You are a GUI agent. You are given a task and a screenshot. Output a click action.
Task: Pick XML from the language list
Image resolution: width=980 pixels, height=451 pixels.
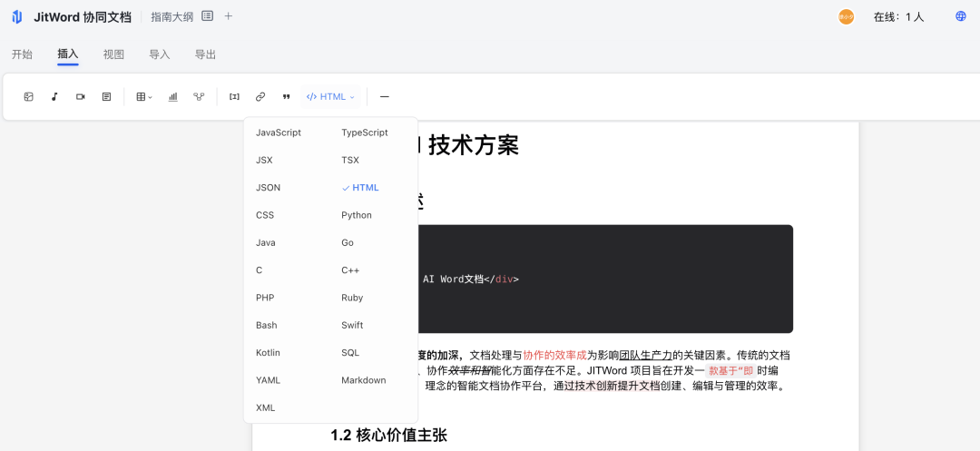[x=265, y=407]
